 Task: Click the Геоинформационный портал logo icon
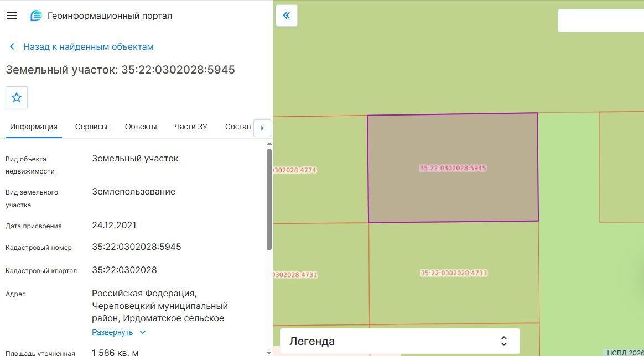coord(36,16)
